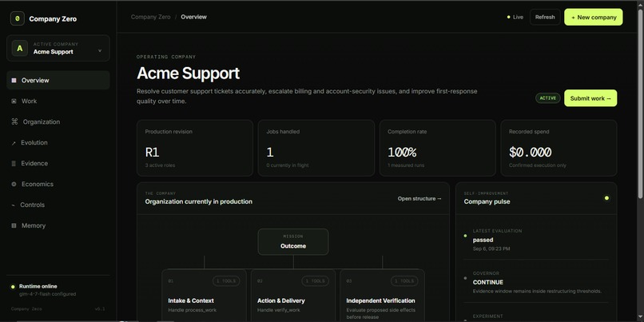The image size is (644, 322).
Task: Click the Controls sidebar icon
Action: [14, 205]
